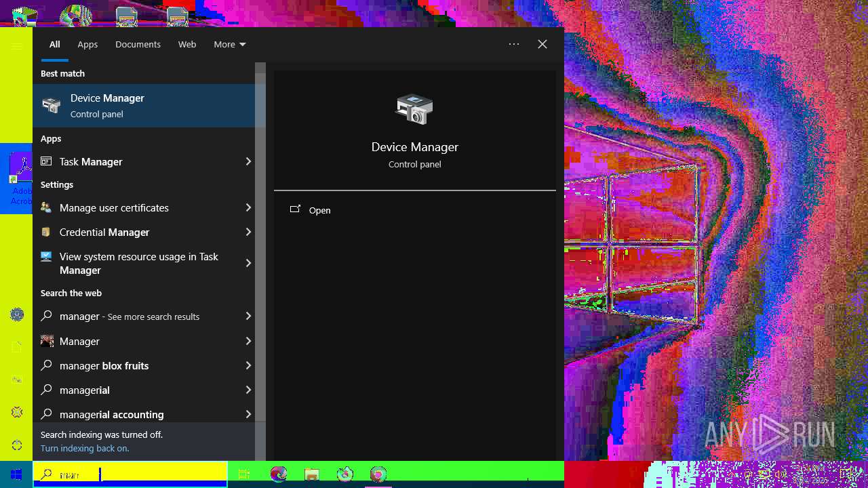Click search icon beside 'managerial' suggestion
Viewport: 868px width, 488px height.
(x=46, y=390)
